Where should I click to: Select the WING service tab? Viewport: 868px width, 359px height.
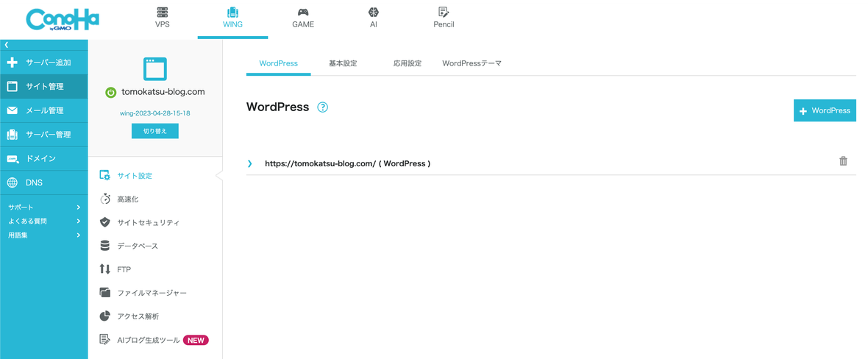coord(232,18)
